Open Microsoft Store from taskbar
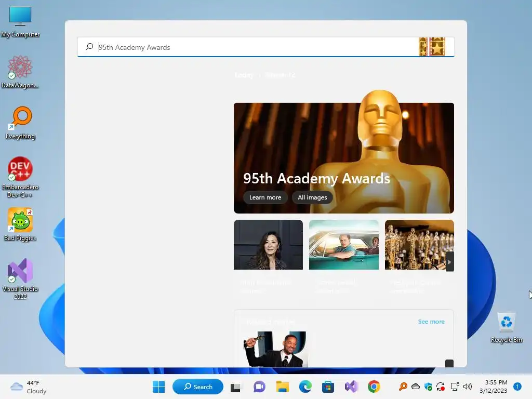The image size is (532, 399). [x=328, y=387]
